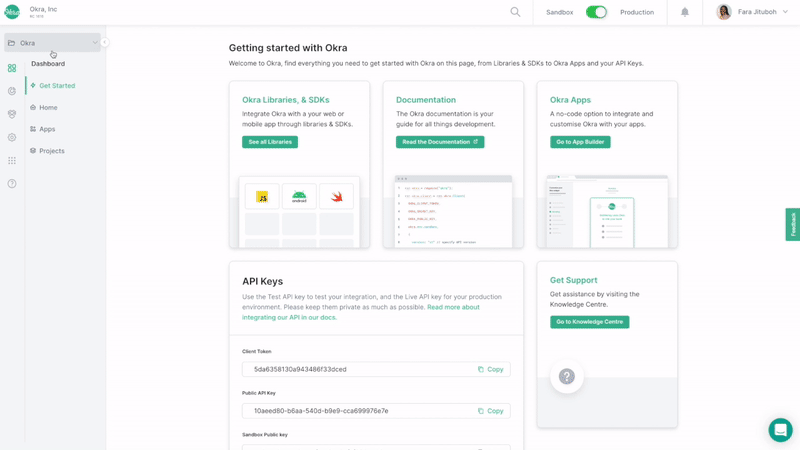Screen dimensions: 800x450
Task: Open the Okra Apps preview image
Action: [607, 211]
